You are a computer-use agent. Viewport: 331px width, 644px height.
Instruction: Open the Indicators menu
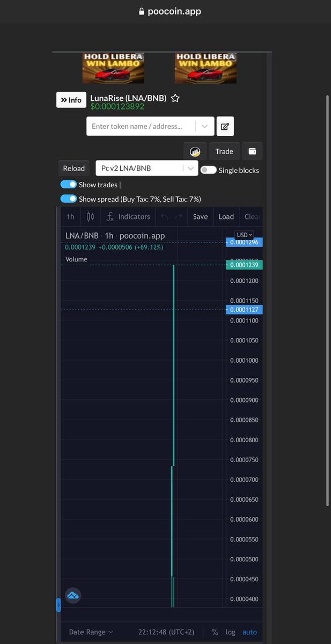(x=128, y=217)
